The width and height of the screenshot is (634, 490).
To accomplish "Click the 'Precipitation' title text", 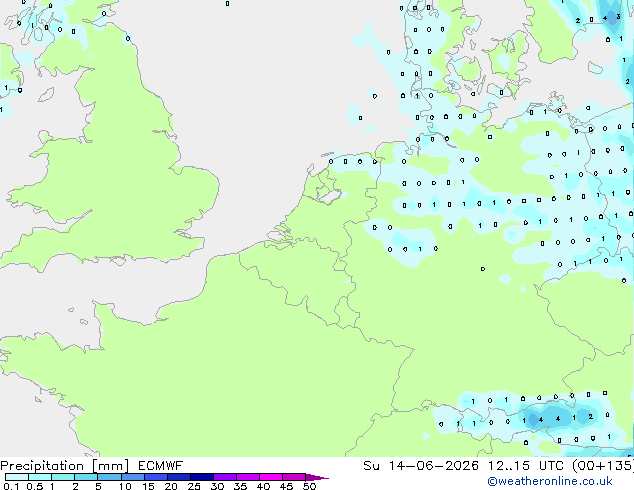I will click(x=42, y=466).
